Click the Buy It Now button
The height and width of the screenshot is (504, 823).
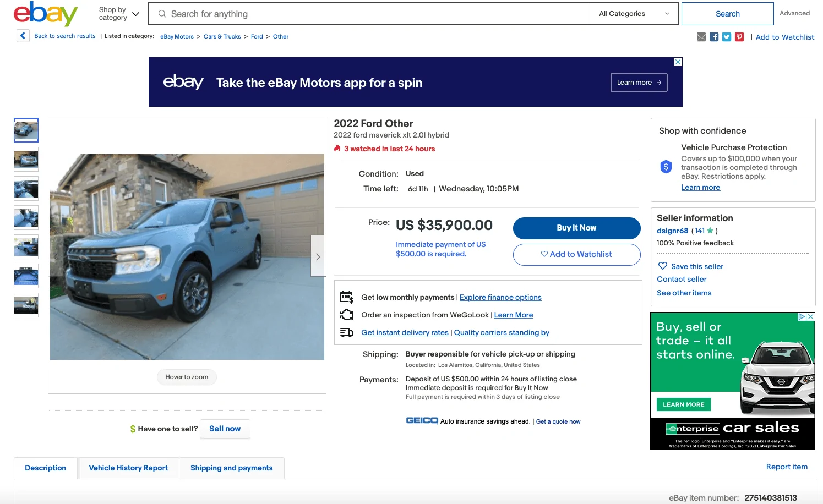click(x=576, y=228)
